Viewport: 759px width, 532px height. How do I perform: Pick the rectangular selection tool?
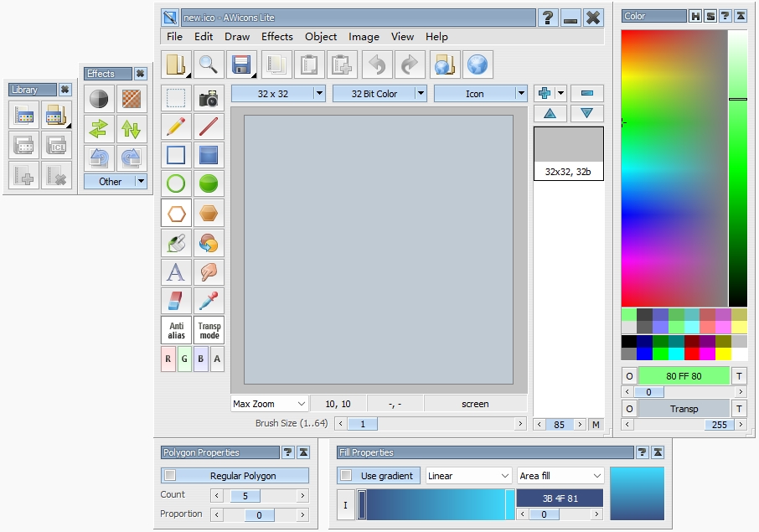[x=176, y=98]
